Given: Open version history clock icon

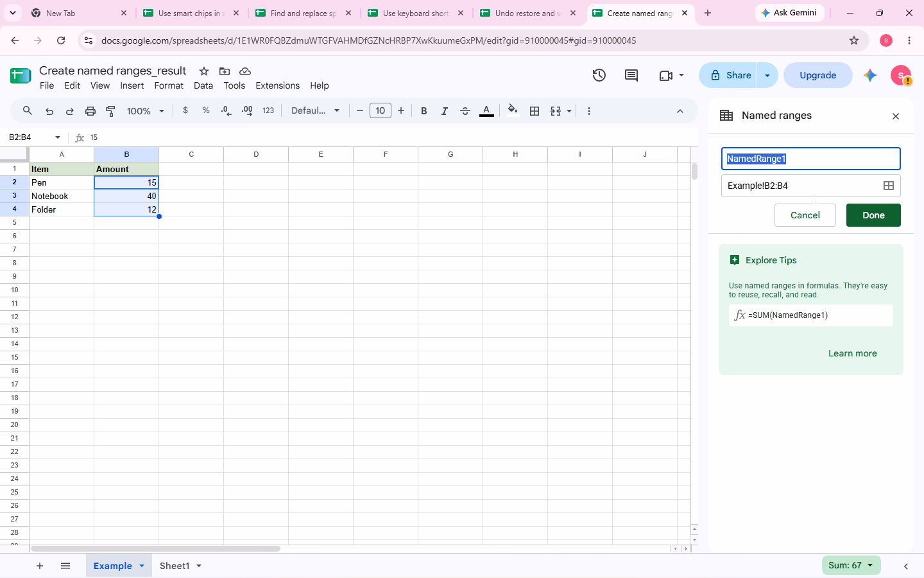Looking at the screenshot, I should [x=599, y=75].
